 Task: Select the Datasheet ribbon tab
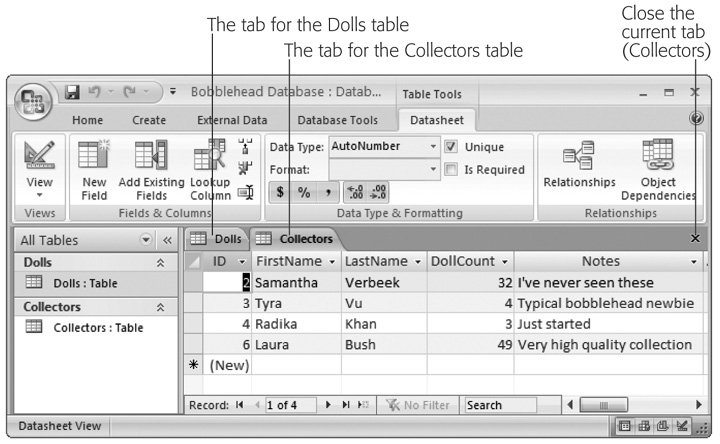437,120
